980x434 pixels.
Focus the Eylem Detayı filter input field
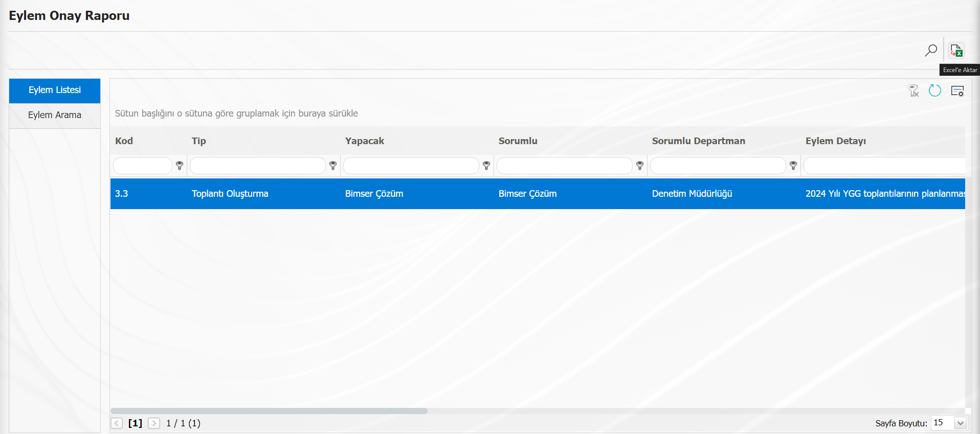click(884, 166)
